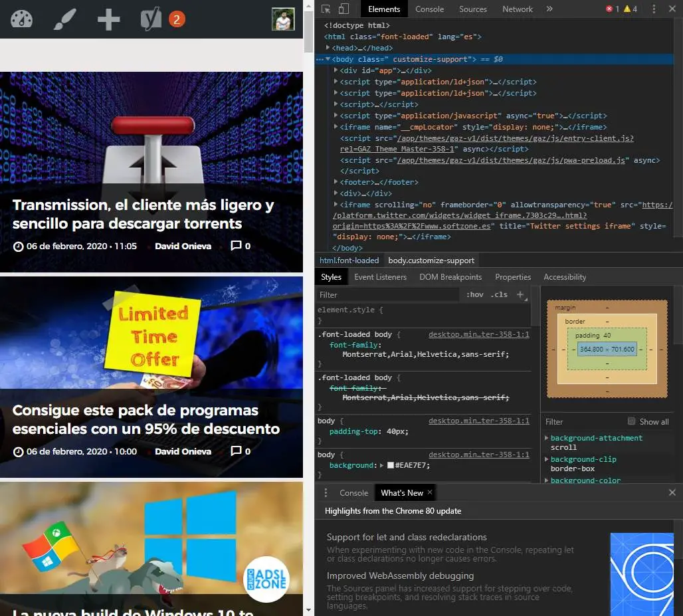Expand background-clip computed property

(x=546, y=459)
